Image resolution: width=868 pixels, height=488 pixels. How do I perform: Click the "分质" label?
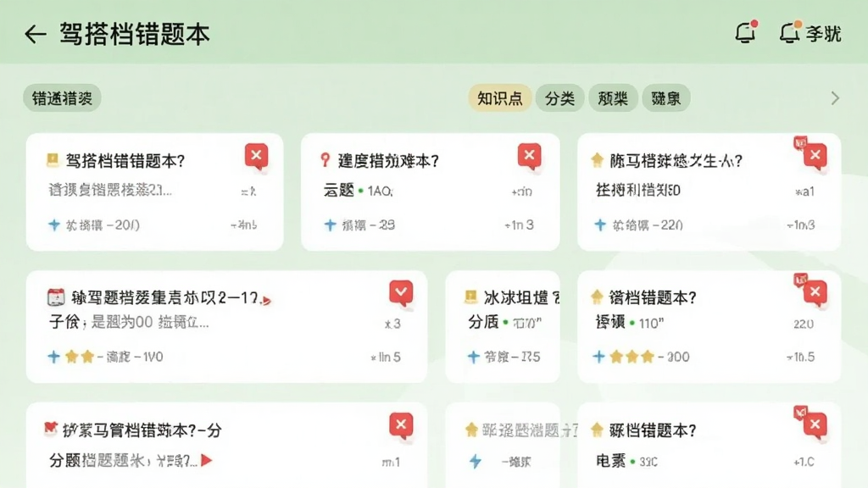[x=483, y=322]
